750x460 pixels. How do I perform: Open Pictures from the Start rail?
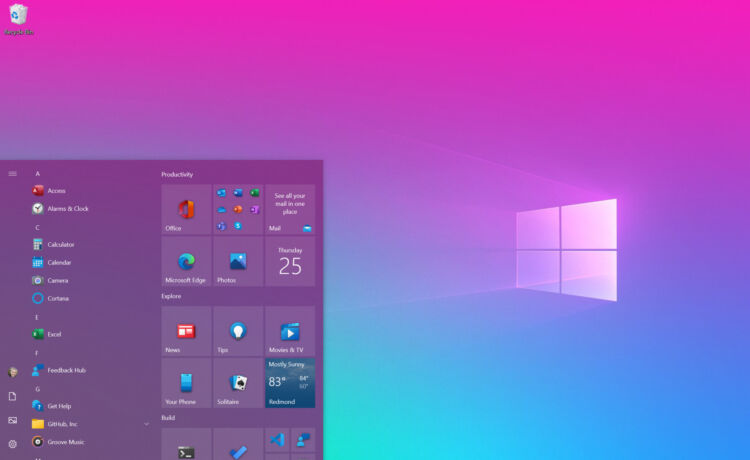pos(12,420)
